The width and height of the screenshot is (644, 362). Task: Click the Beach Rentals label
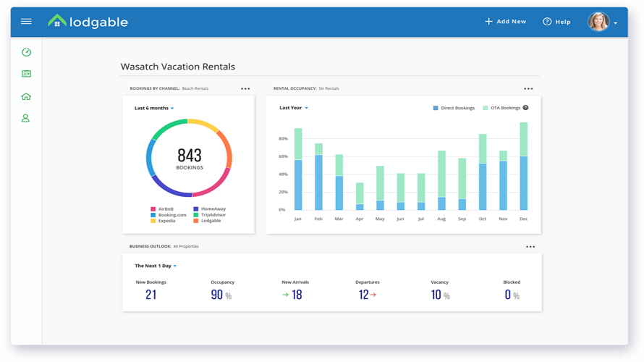(195, 88)
